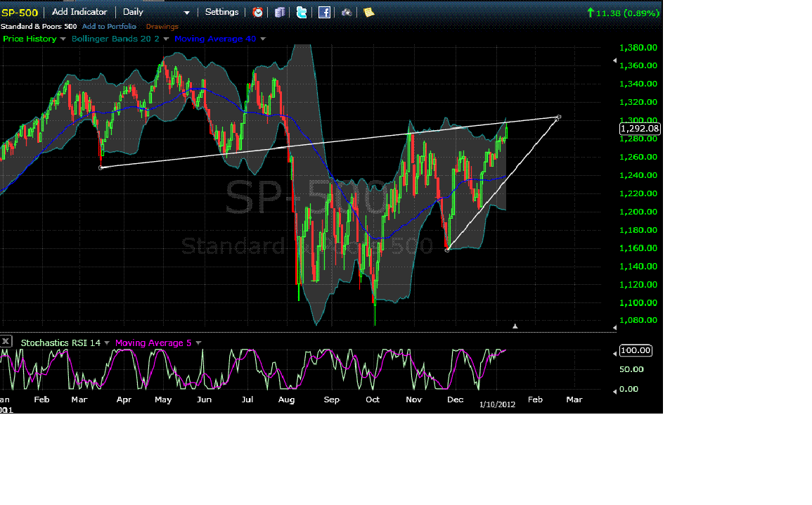Open the yellow notes icon
This screenshot has height=505, width=812.
368,13
